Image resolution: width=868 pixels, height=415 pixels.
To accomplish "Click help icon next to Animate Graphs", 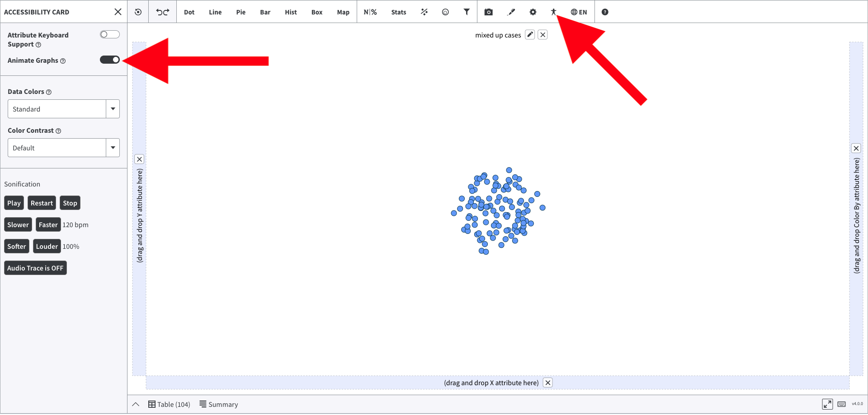I will pos(63,61).
